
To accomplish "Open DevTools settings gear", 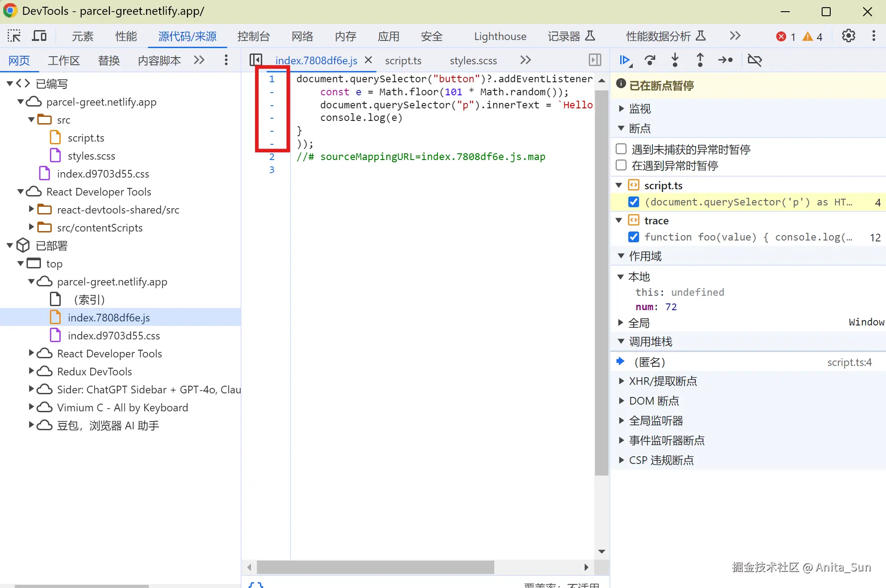I will [x=848, y=36].
